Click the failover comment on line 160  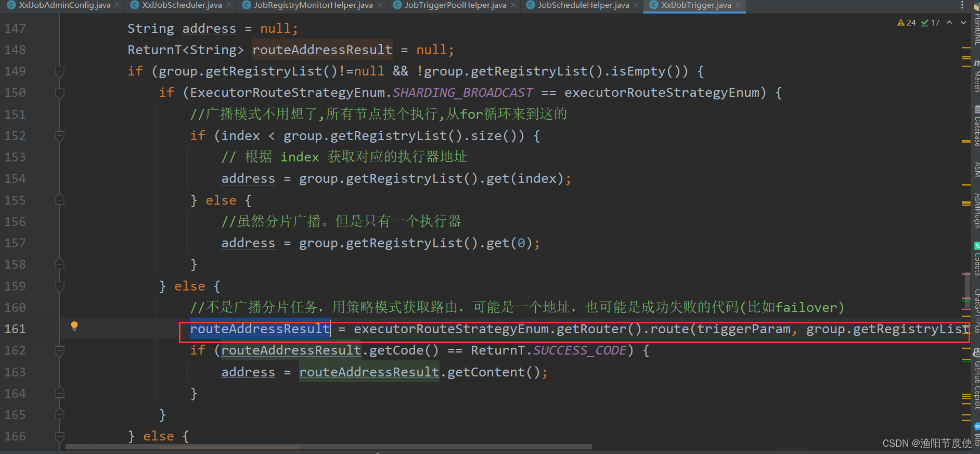tap(517, 307)
